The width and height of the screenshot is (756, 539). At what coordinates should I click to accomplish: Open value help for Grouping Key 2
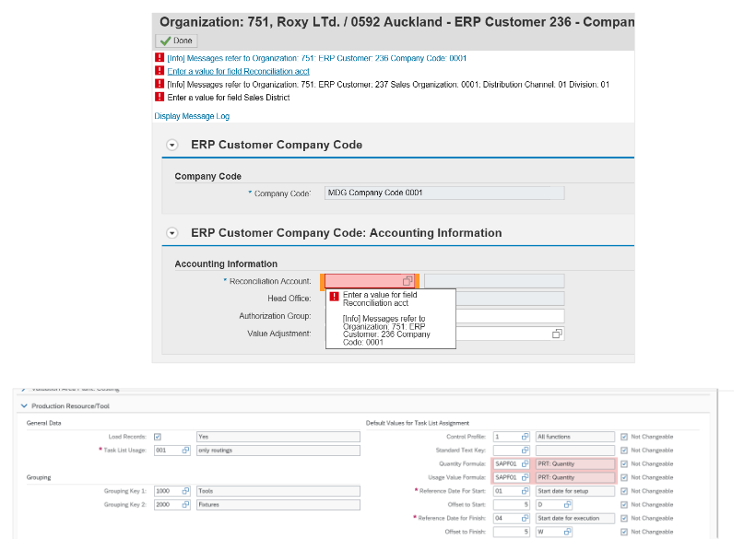(185, 504)
